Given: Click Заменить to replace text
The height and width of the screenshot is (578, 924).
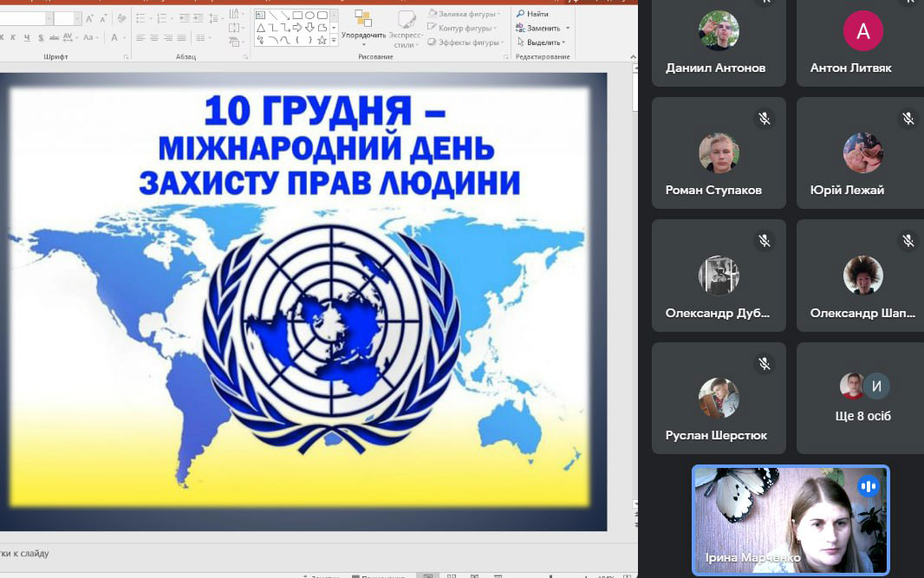Looking at the screenshot, I should pos(543,28).
